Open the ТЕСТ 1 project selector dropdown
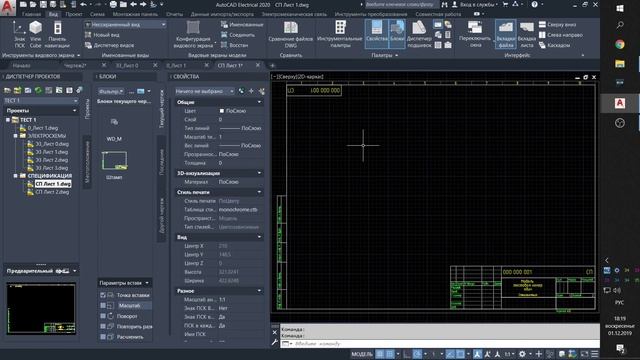Viewport: 640px width, 360px height. (40, 100)
